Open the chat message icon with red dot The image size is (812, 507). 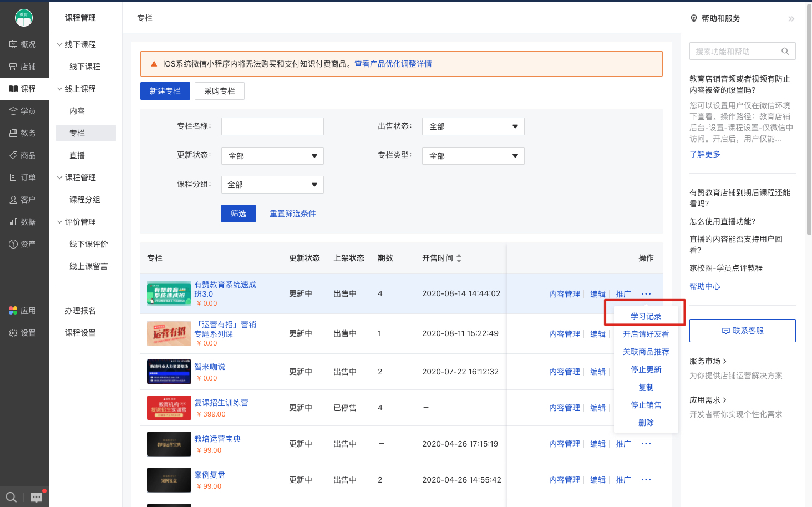click(37, 497)
